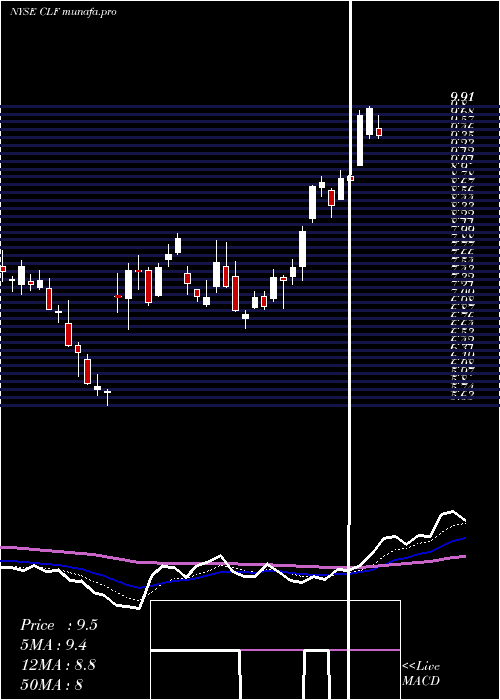Click the 'Price : 9.5' readout
Viewport: 500px width, 700px height.
tap(59, 625)
